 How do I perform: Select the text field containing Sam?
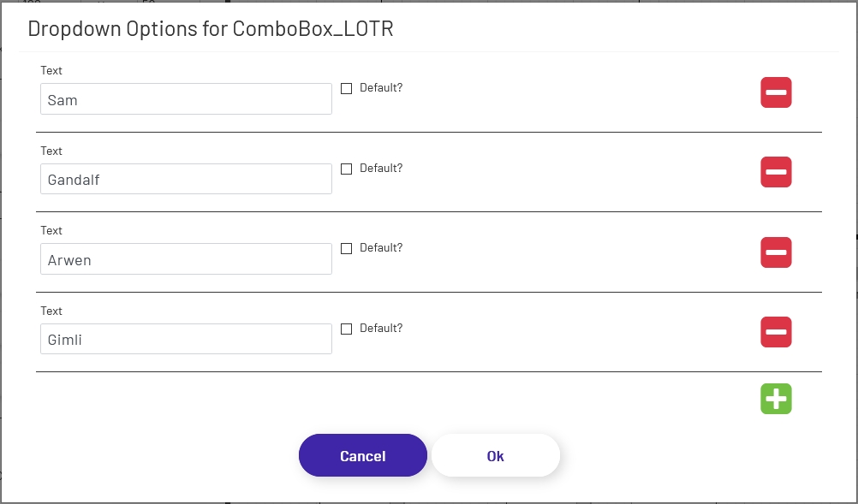coord(186,98)
